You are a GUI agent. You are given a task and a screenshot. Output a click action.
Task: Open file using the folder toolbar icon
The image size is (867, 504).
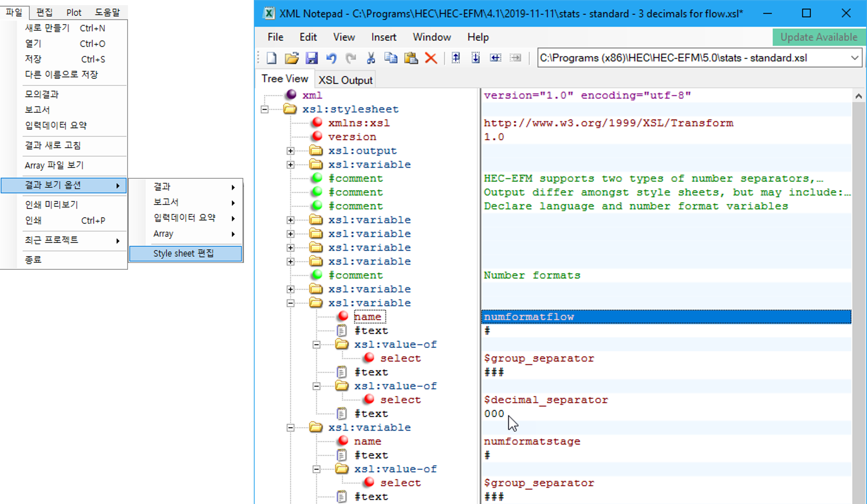[x=291, y=58]
